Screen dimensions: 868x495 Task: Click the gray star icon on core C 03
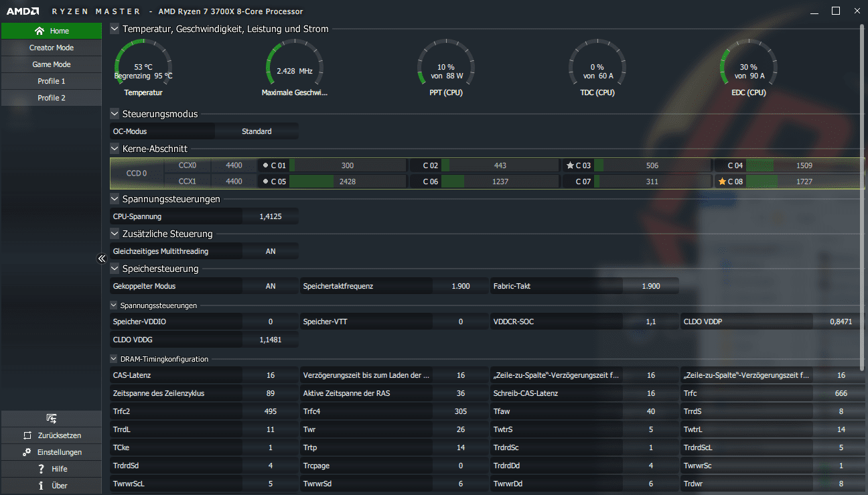(x=570, y=165)
